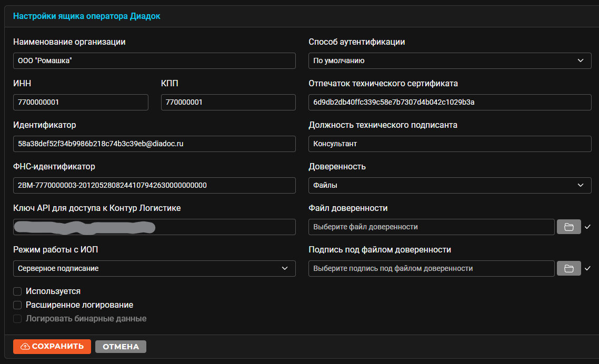Cancel changes with the Отмена button
Viewport: 599px width, 364px height.
121,347
